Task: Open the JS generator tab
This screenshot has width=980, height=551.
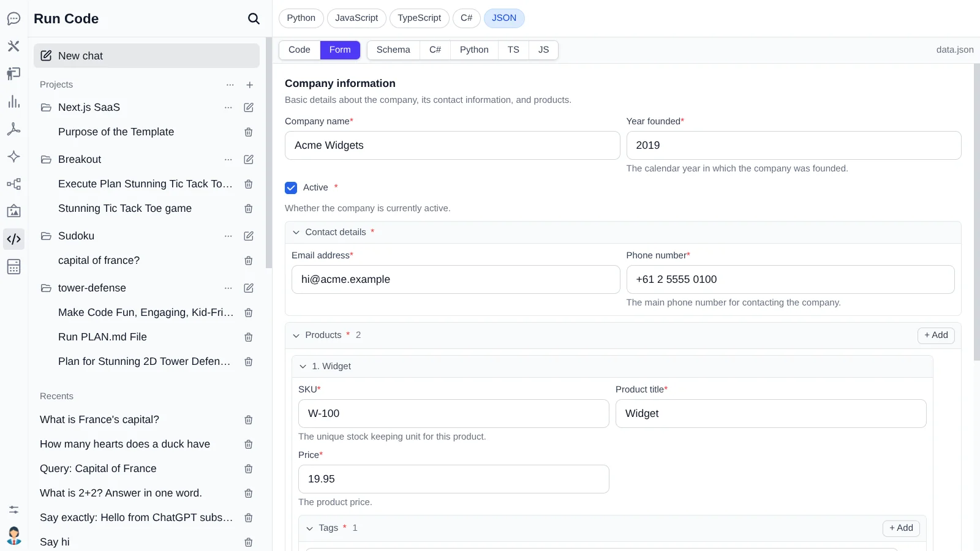Action: tap(543, 50)
